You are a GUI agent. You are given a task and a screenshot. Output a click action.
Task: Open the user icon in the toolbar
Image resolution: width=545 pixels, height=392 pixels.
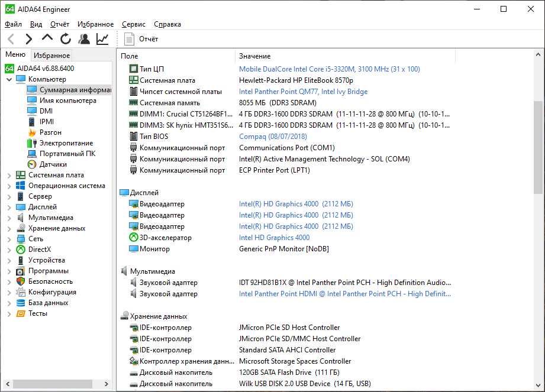pos(84,39)
